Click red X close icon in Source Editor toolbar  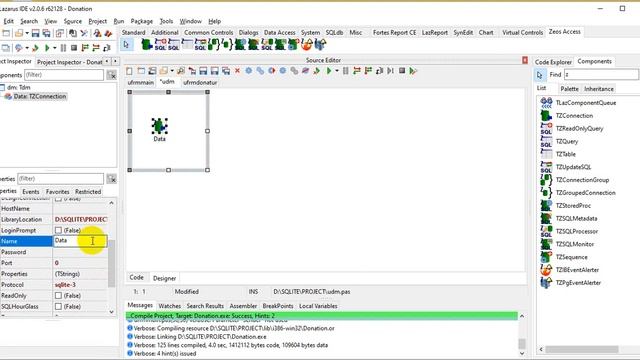[237, 71]
